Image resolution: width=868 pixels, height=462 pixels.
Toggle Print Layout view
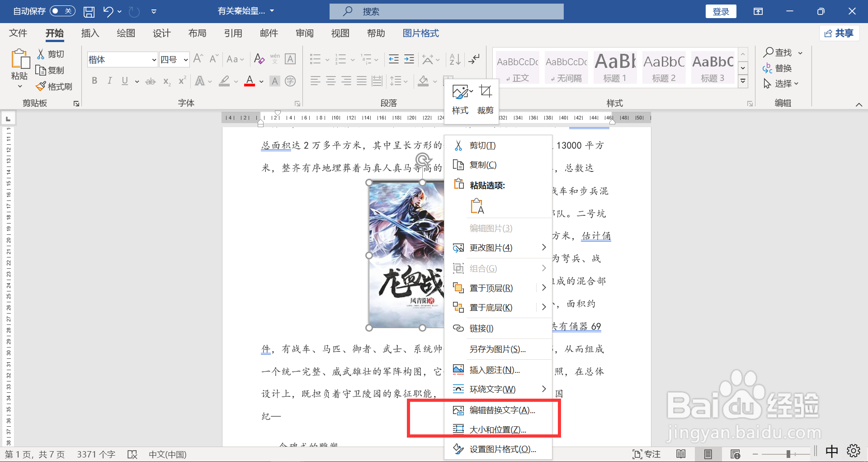[708, 454]
